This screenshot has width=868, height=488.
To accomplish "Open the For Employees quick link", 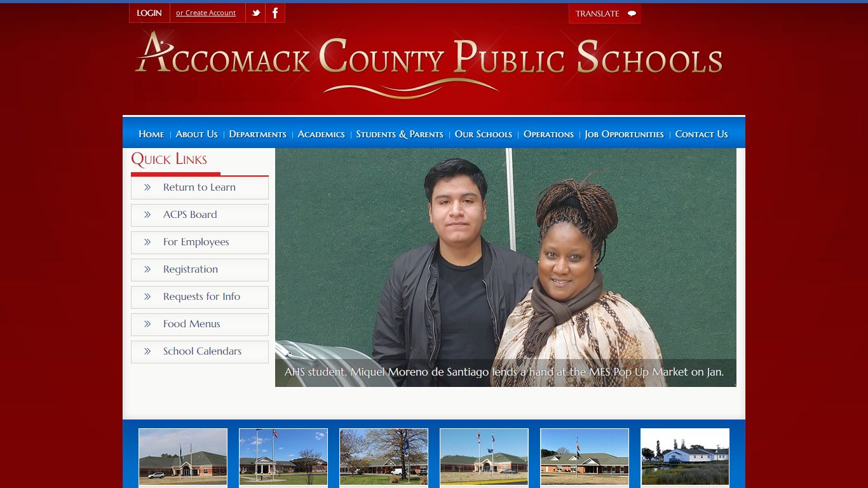I will (200, 242).
